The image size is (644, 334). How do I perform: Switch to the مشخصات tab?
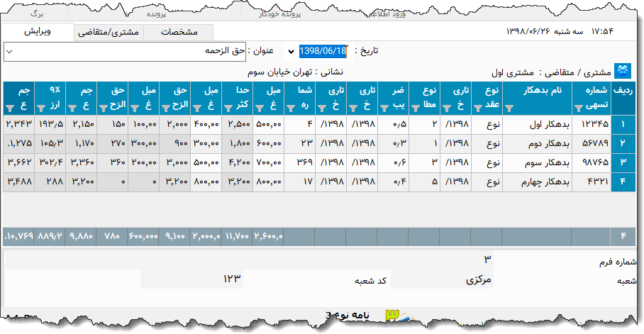coord(179,32)
